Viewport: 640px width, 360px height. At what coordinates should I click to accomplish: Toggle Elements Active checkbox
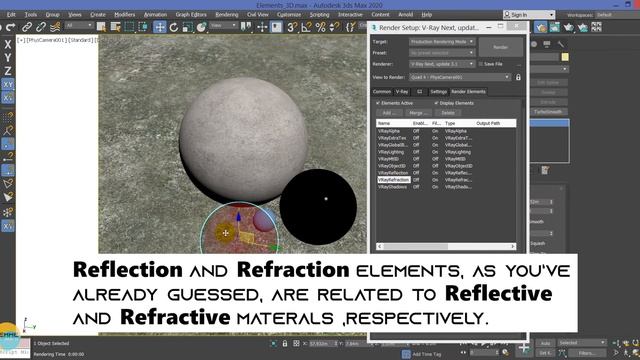tap(378, 103)
